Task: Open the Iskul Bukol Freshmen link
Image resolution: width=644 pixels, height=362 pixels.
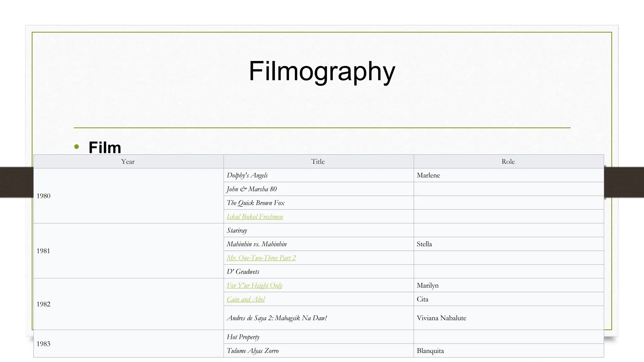Action: [x=255, y=217]
